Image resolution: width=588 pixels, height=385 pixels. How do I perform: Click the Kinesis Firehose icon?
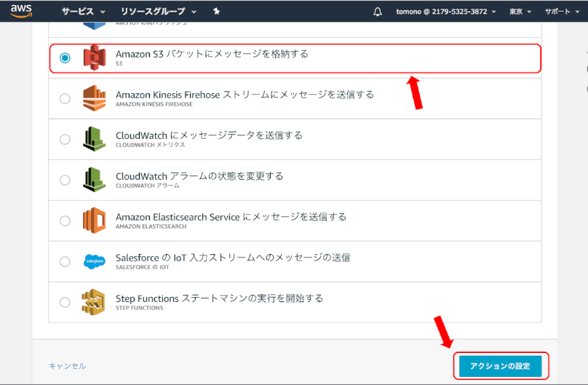(94, 98)
